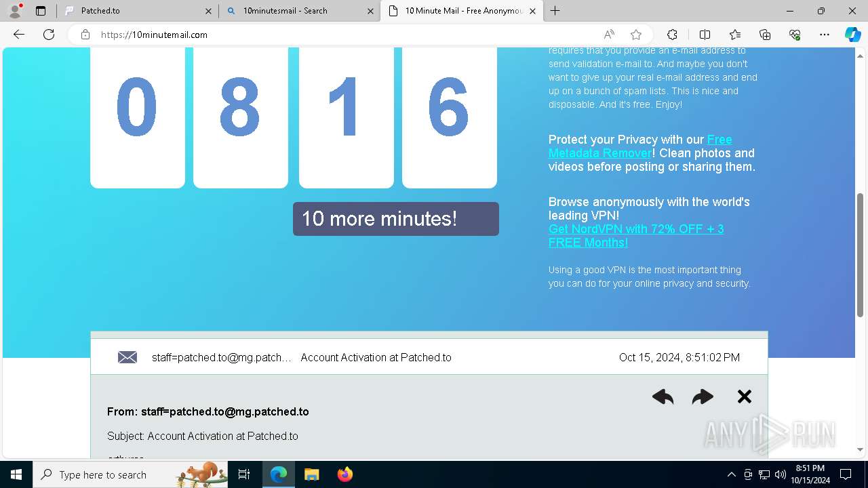The height and width of the screenshot is (488, 868).
Task: Click the envelope icon of message row
Action: [127, 357]
